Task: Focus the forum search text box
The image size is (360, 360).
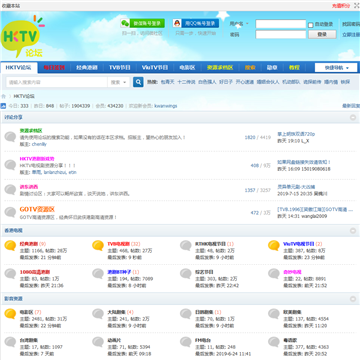Action: click(57, 82)
